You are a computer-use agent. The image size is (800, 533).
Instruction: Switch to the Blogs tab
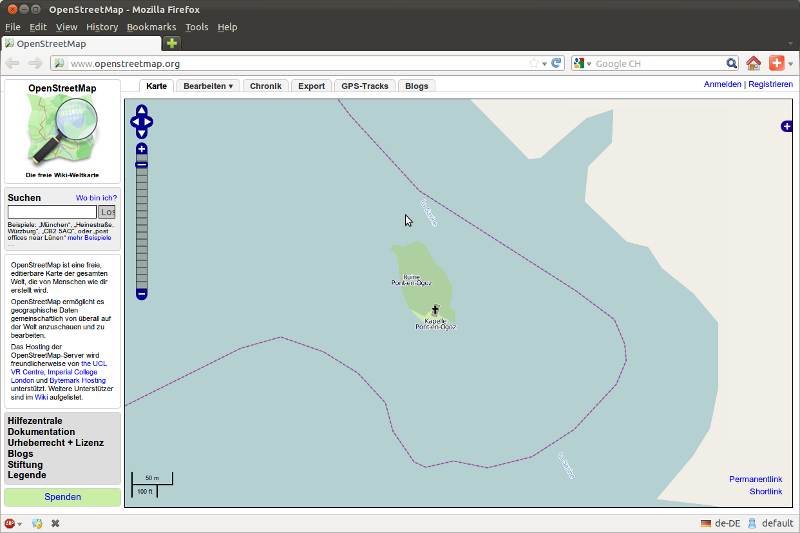(417, 86)
